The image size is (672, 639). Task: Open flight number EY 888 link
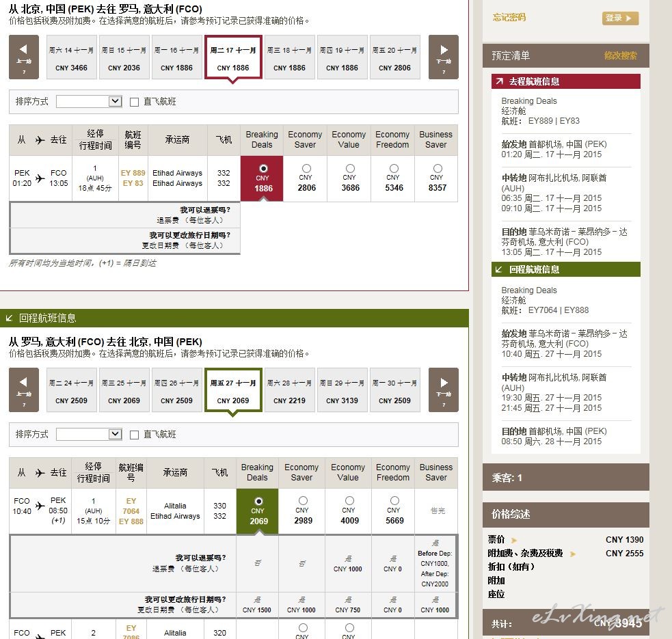(131, 521)
